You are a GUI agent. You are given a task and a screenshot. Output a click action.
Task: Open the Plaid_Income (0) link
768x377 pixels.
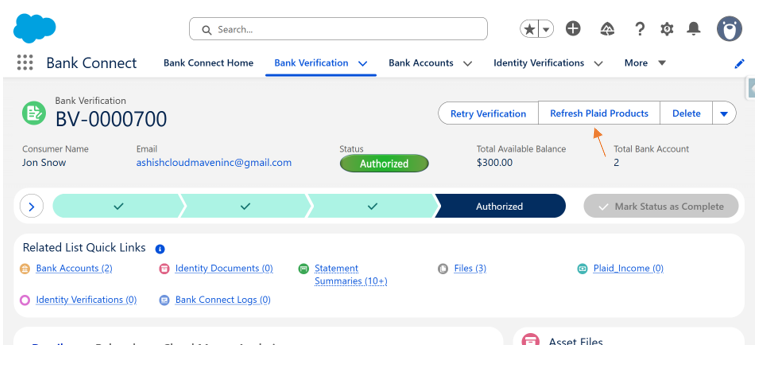pyautogui.click(x=628, y=269)
